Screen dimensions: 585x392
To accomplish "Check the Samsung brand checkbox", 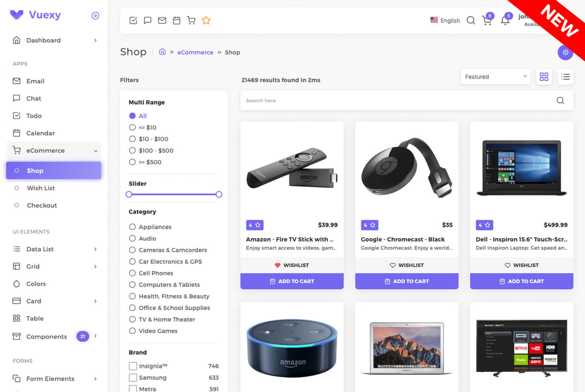I will (133, 378).
